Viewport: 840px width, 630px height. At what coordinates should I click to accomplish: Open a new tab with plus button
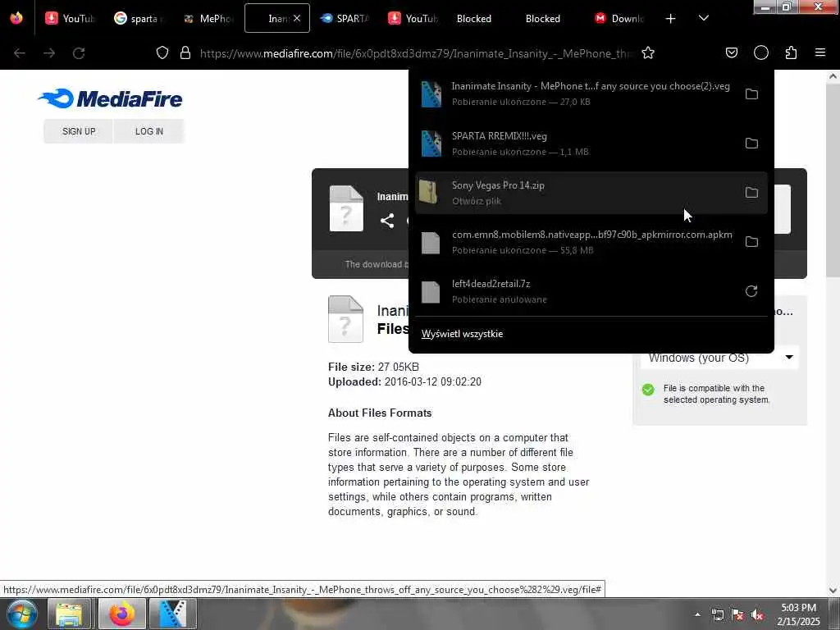coord(670,19)
